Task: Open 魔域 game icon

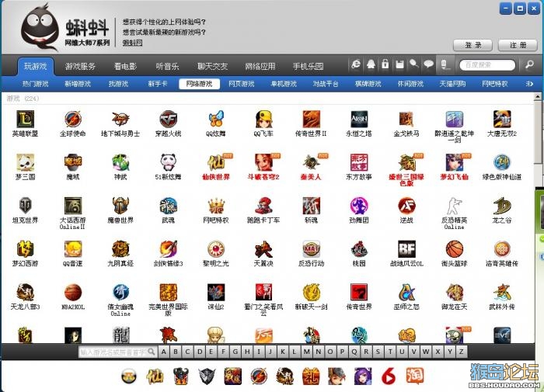Action: point(73,162)
